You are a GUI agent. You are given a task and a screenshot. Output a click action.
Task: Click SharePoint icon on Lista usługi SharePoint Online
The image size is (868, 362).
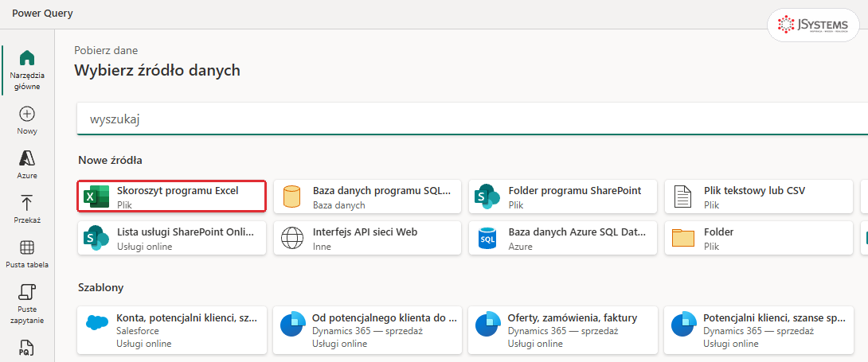[x=96, y=239]
